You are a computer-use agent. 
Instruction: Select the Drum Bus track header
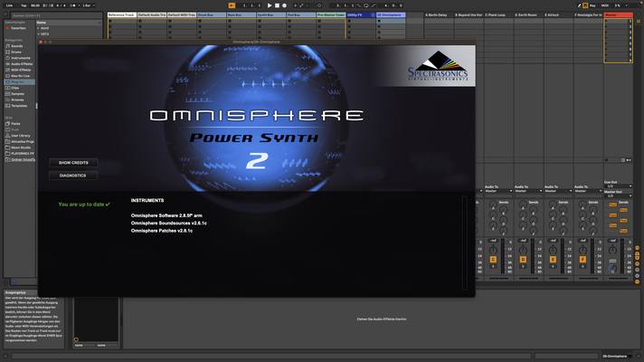tap(211, 14)
